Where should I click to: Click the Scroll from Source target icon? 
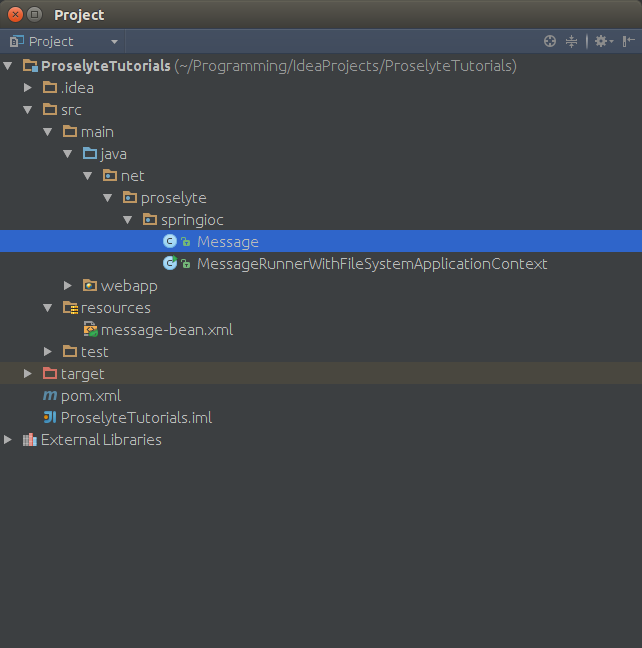[549, 41]
